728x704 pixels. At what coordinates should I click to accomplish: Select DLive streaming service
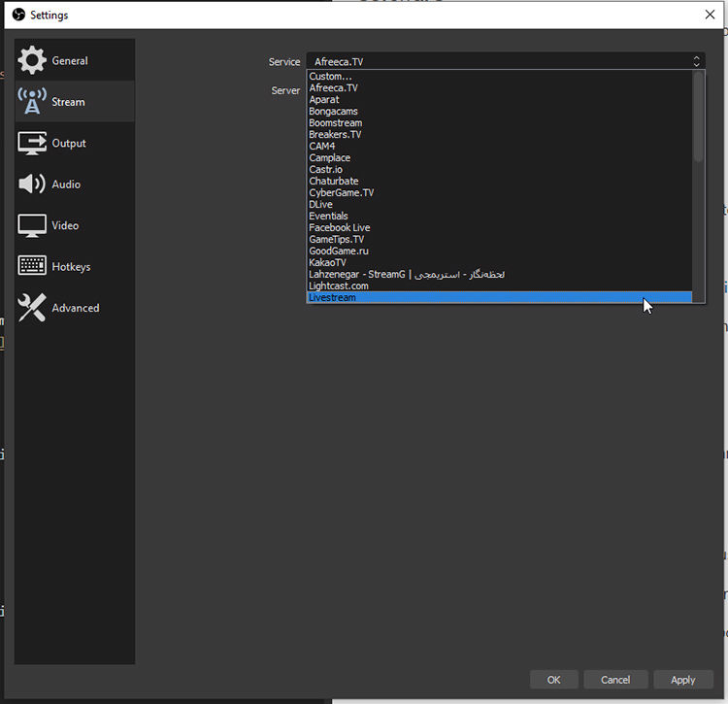point(500,204)
